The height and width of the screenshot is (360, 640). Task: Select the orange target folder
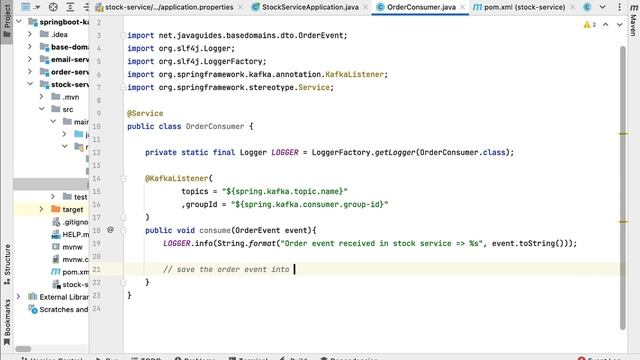click(68, 209)
